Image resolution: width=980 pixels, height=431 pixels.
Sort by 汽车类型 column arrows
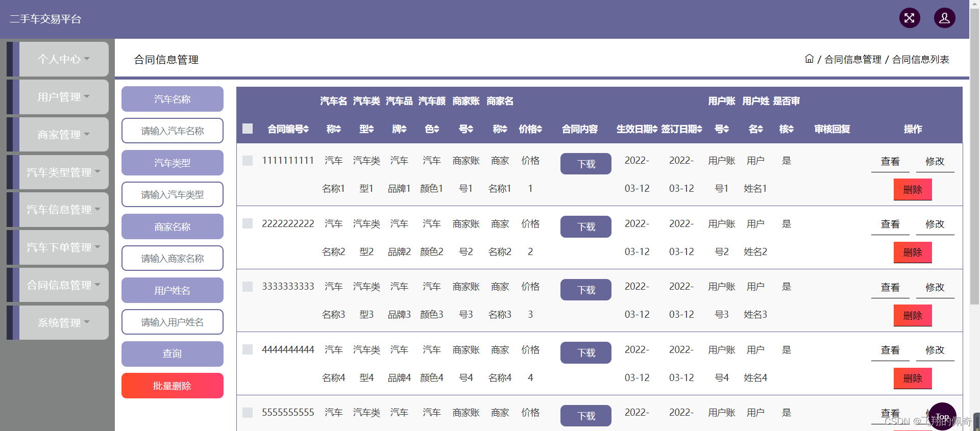(371, 129)
